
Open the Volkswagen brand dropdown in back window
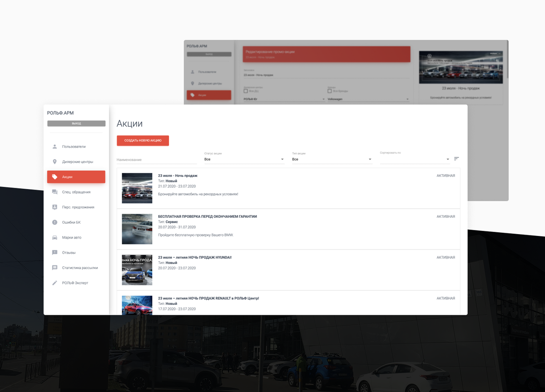click(x=368, y=99)
